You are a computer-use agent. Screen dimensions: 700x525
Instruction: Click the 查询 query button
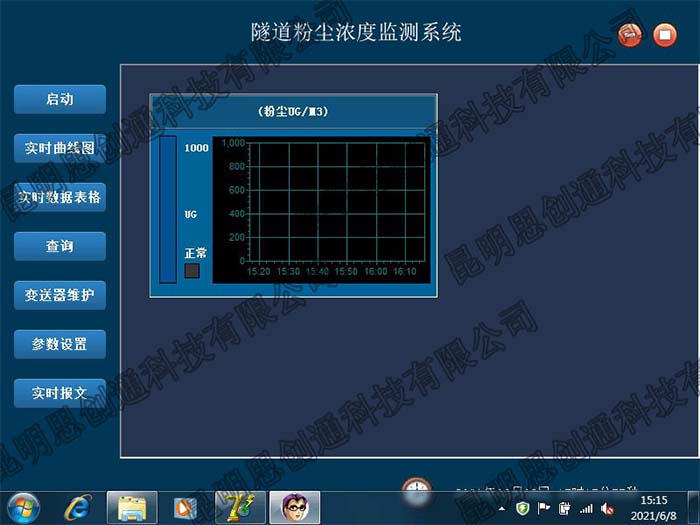[x=59, y=246]
